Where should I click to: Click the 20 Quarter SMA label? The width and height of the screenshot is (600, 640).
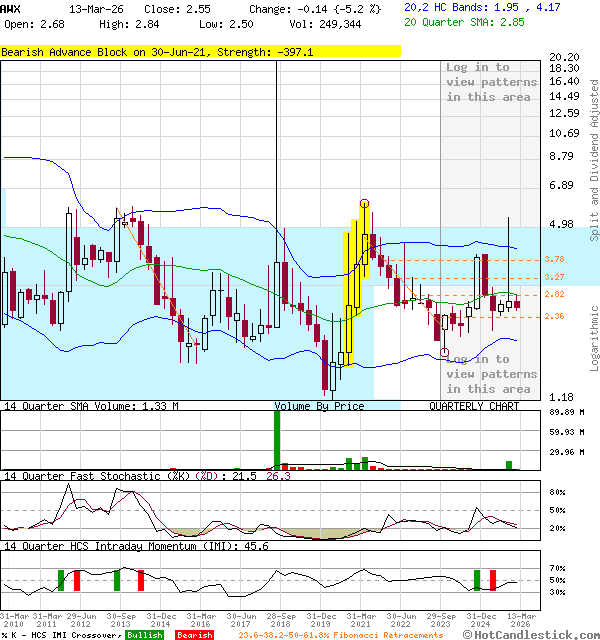(x=463, y=21)
